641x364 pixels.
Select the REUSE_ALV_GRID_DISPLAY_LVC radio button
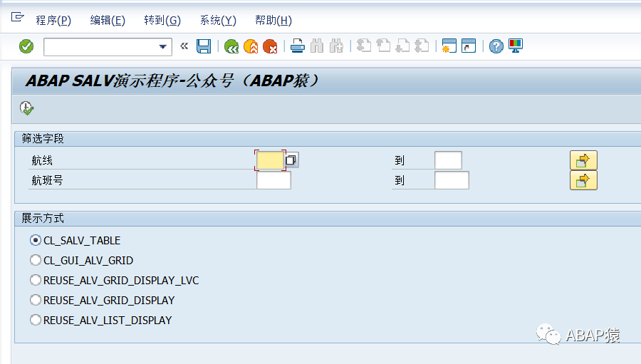pos(36,280)
